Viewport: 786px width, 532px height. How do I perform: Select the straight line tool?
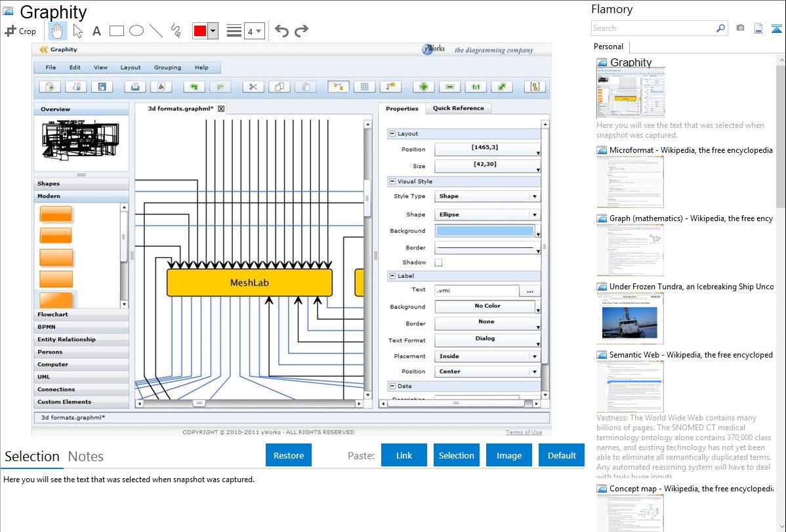click(156, 31)
